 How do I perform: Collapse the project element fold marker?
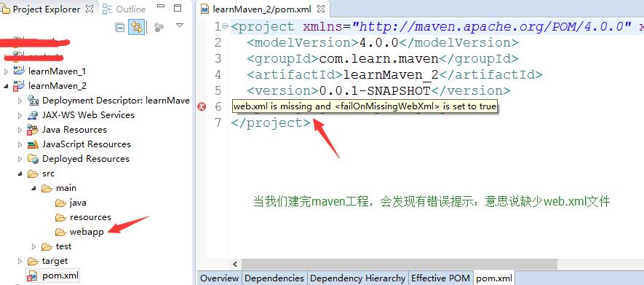(225, 26)
